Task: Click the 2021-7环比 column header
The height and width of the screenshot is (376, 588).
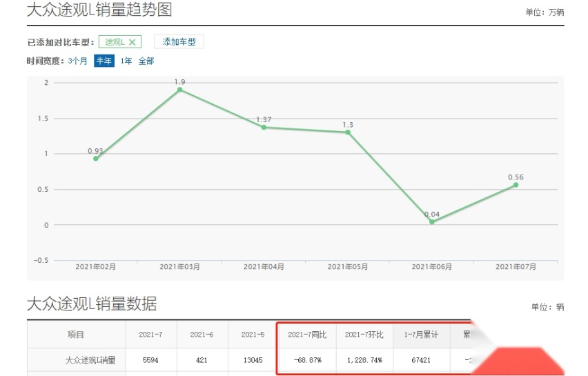Action: click(x=364, y=335)
